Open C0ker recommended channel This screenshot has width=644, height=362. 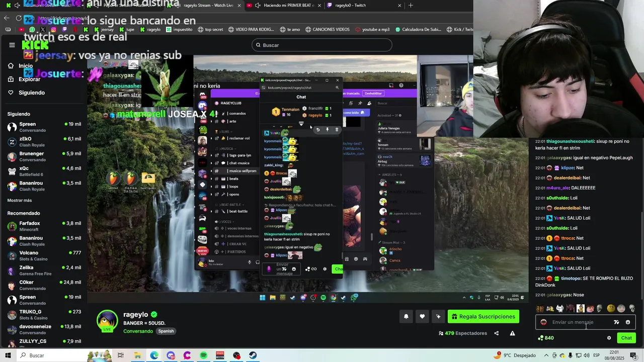click(x=44, y=285)
